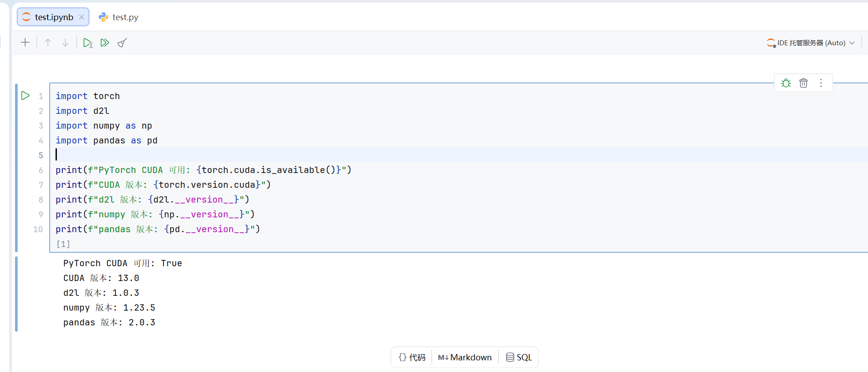868x372 pixels.
Task: Delete the cell with trash icon
Action: [x=804, y=83]
